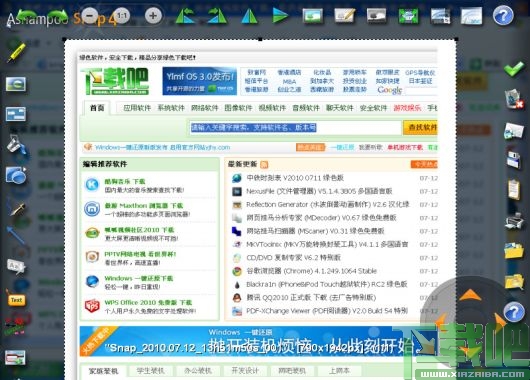Rotate the image right
Screen dimensions: 530x380
click(x=217, y=16)
